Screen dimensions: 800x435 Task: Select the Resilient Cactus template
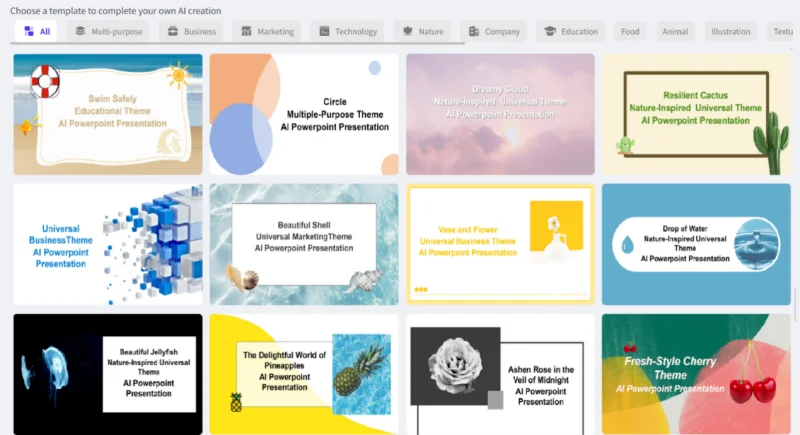(x=696, y=114)
